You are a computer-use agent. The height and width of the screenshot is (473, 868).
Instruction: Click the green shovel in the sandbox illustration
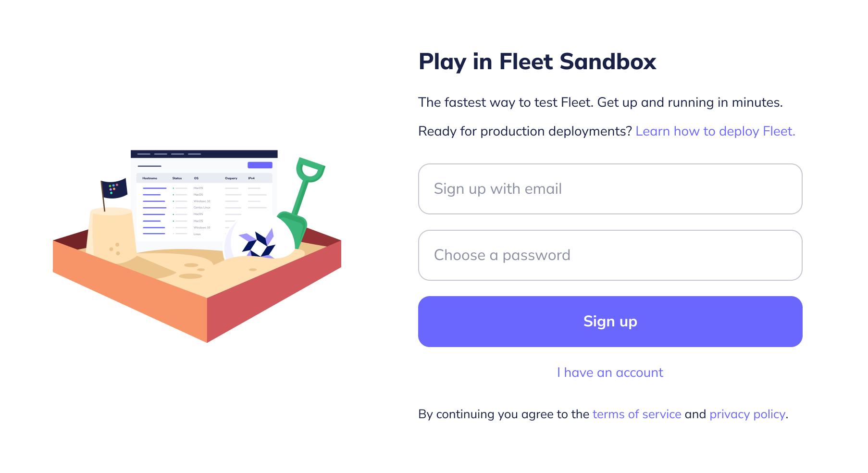302,191
